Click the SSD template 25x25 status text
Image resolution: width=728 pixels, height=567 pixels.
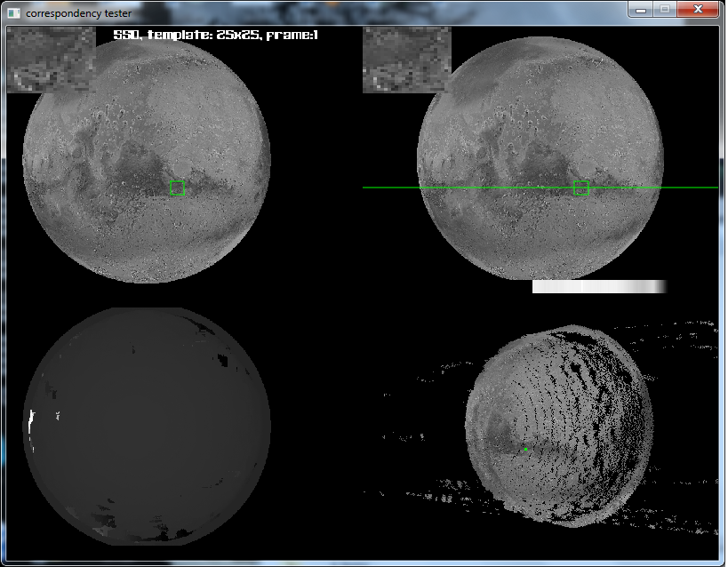[x=216, y=35]
